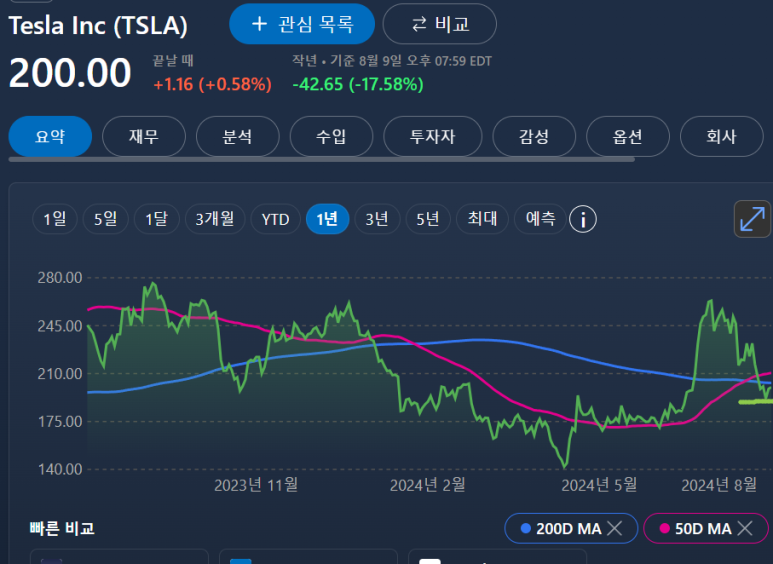Click the 200.00 price value
Image resolution: width=773 pixels, height=564 pixels.
click(70, 73)
